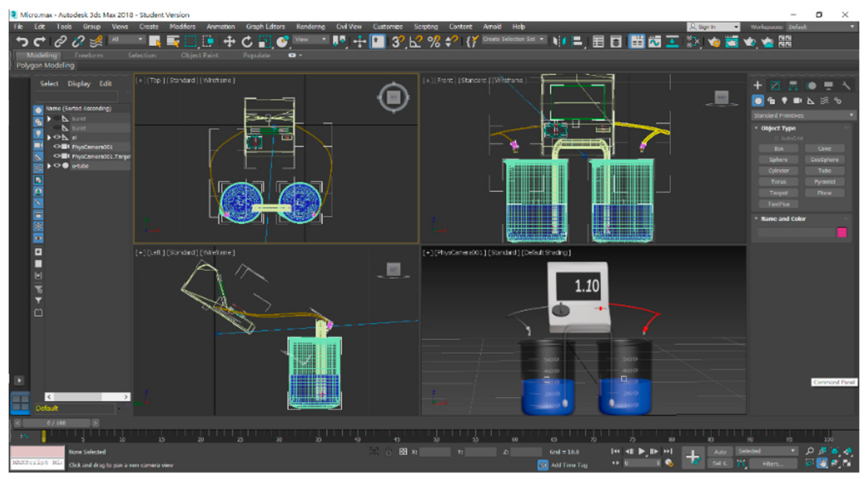Open the Render Setup teapot icon
868x479 pixels.
tap(714, 42)
